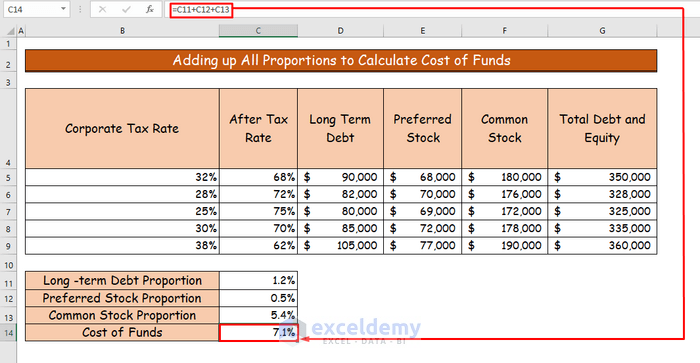Click the $90,000 long term debt cell
The image size is (700, 363).
click(x=340, y=177)
